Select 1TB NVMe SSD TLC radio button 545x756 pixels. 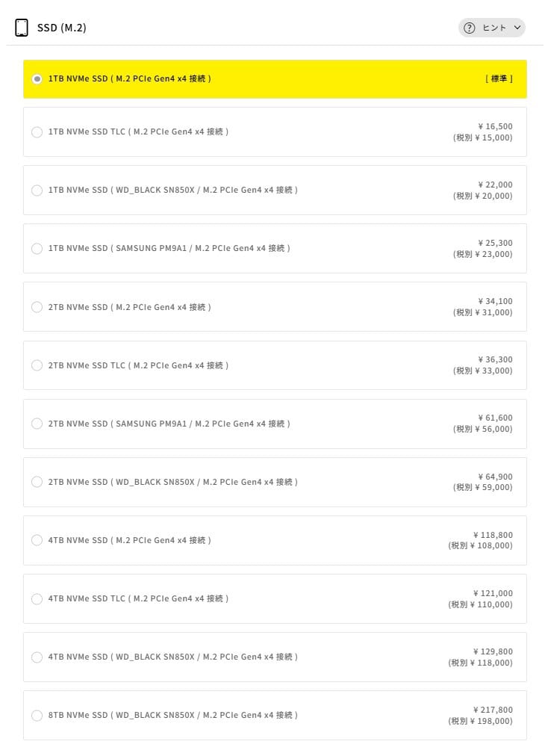[x=37, y=132]
